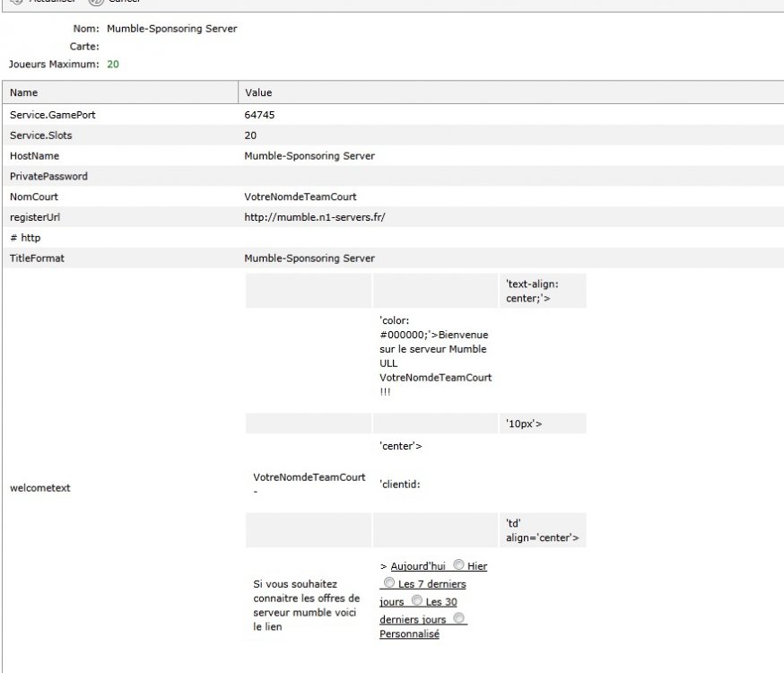Click the Name column header

[x=24, y=92]
